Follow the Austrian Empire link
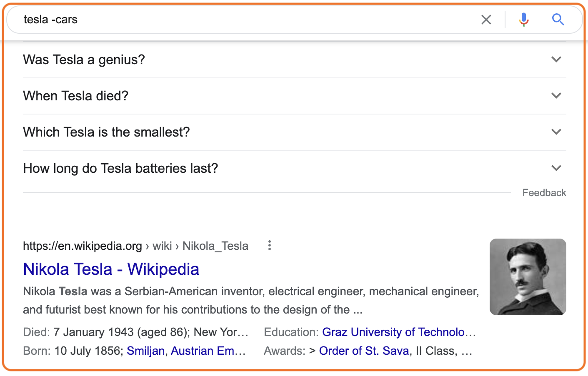588x376 pixels. [x=208, y=351]
